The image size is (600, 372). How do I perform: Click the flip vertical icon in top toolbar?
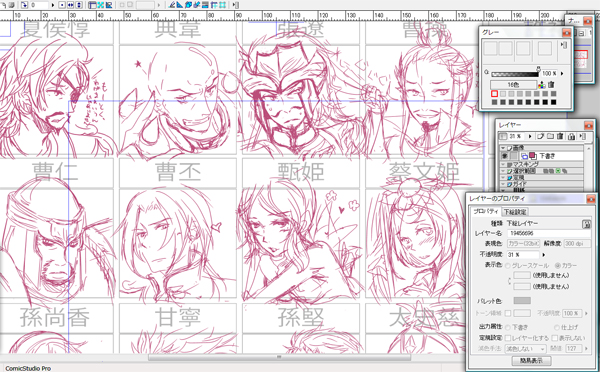point(79,5)
